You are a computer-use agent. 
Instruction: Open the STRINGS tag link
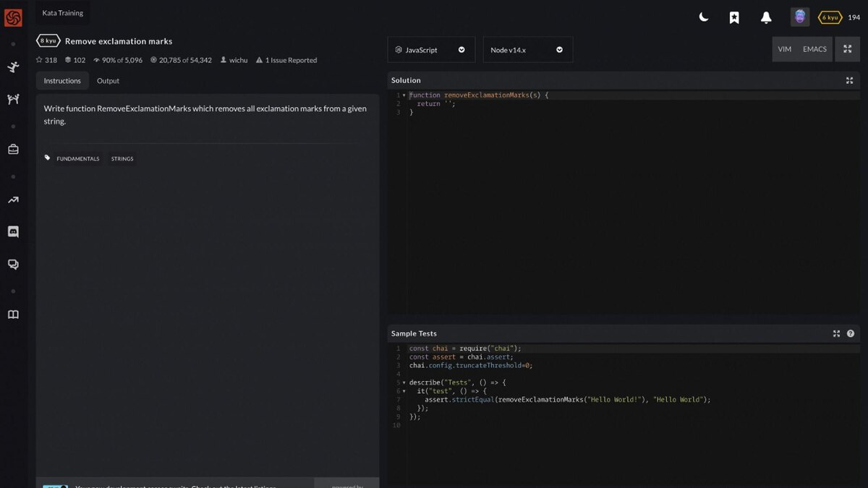122,158
